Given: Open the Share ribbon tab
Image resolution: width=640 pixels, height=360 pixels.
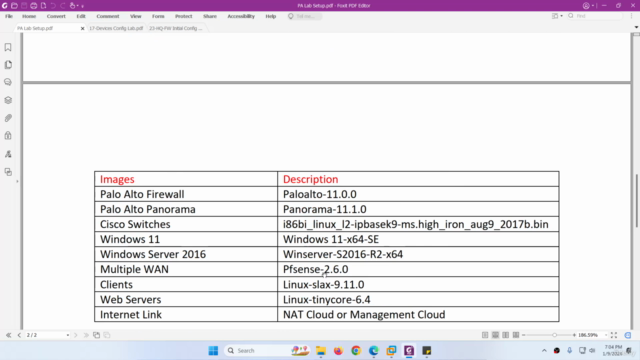Looking at the screenshot, I should pos(210,16).
